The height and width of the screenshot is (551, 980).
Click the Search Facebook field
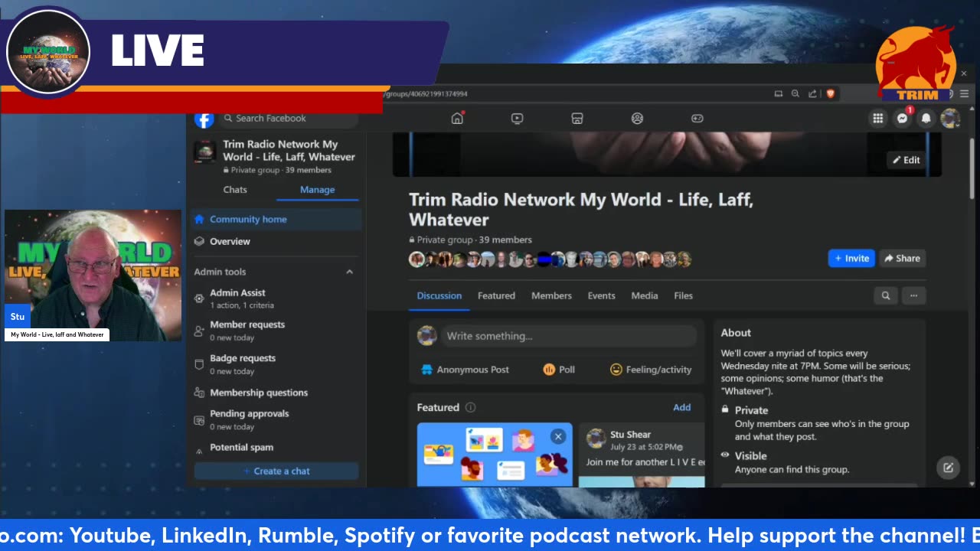tap(289, 119)
